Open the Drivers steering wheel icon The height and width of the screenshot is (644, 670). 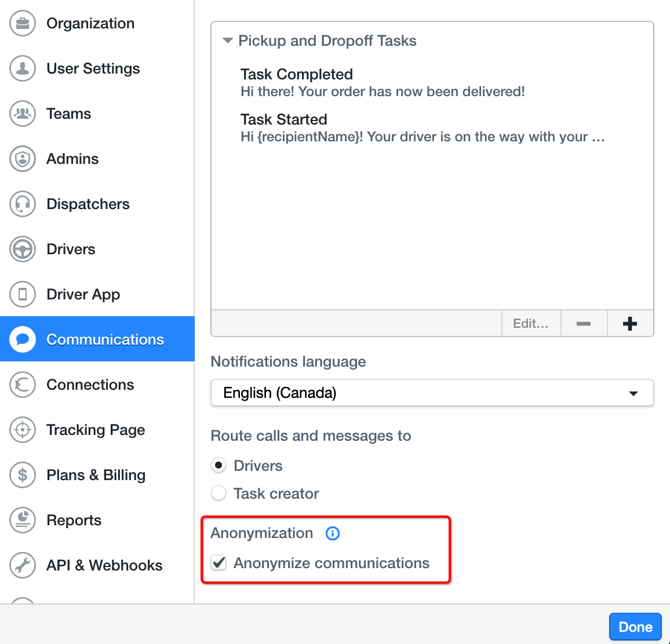(23, 249)
